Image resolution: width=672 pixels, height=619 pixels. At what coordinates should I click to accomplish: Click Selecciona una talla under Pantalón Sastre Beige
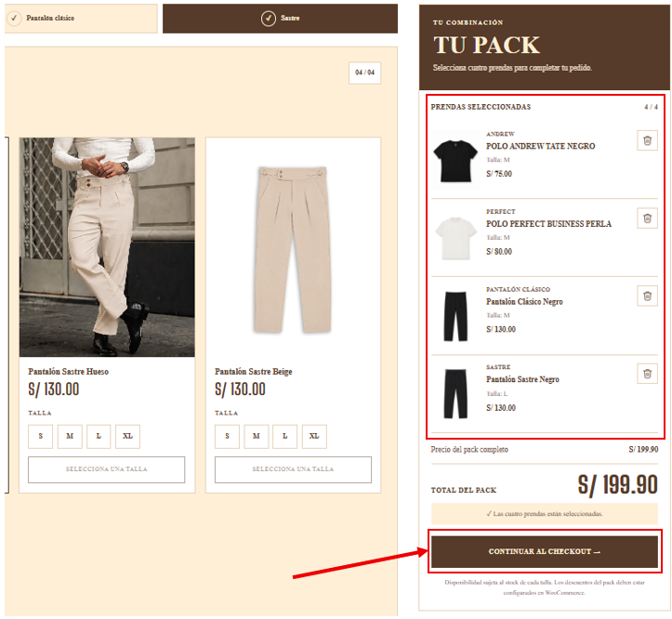(x=293, y=469)
